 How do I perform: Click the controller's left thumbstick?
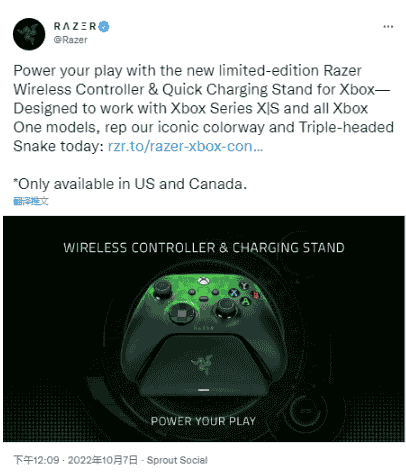click(x=162, y=289)
